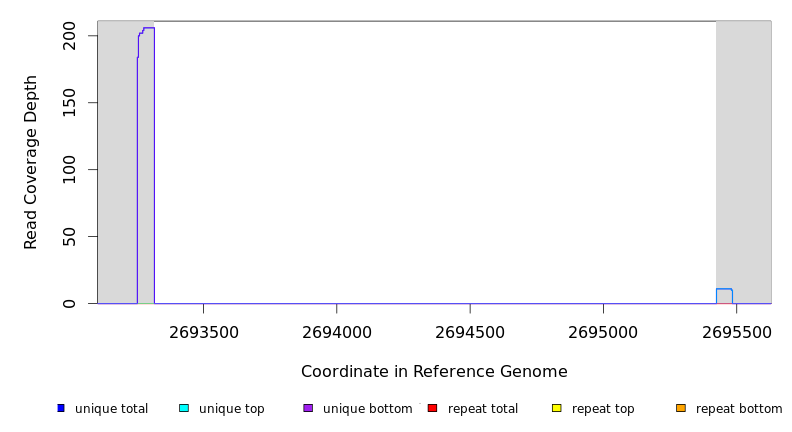The height and width of the screenshot is (432, 792).
Task: Click the purple unique bottom legend swatch
Action: point(308,408)
